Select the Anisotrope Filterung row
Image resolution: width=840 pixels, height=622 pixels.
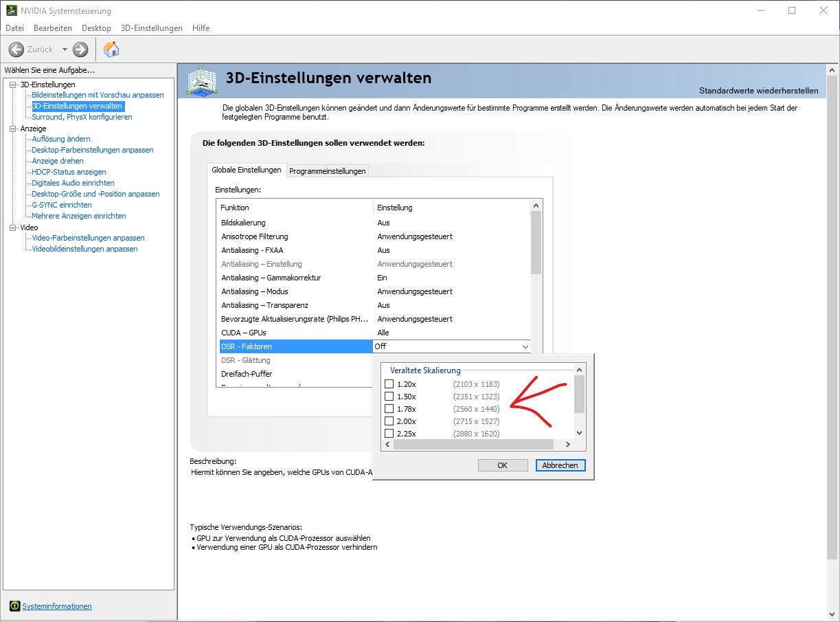pos(374,236)
